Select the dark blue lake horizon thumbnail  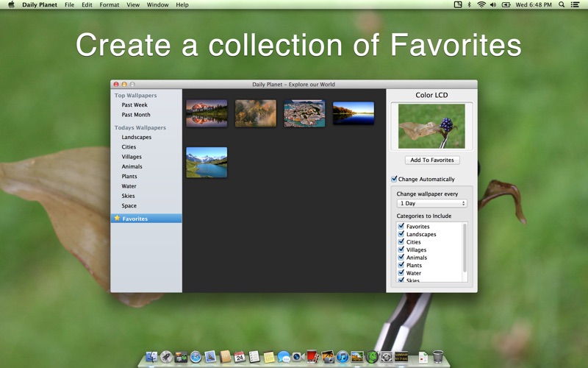354,113
